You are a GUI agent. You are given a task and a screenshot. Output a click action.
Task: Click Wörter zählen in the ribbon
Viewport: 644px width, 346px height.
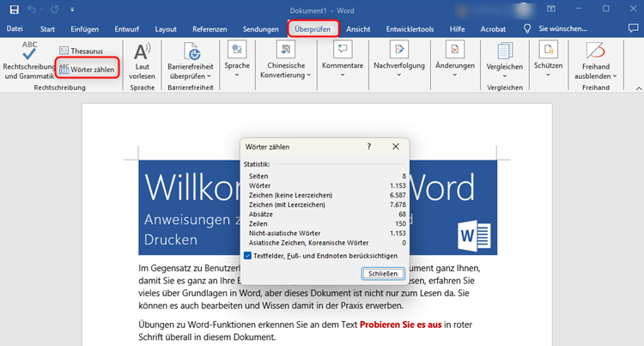pos(87,70)
